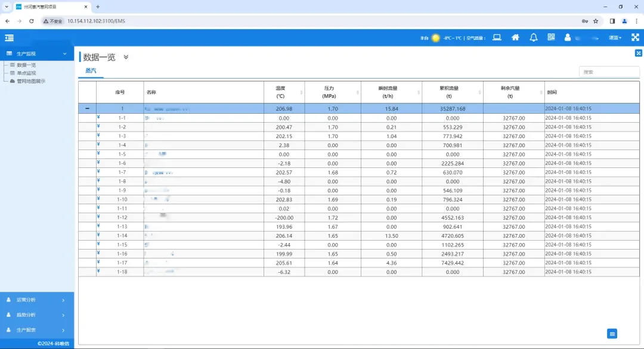Image resolution: width=644 pixels, height=349 pixels.
Task: Click the QR code icon in the header
Action: (551, 38)
